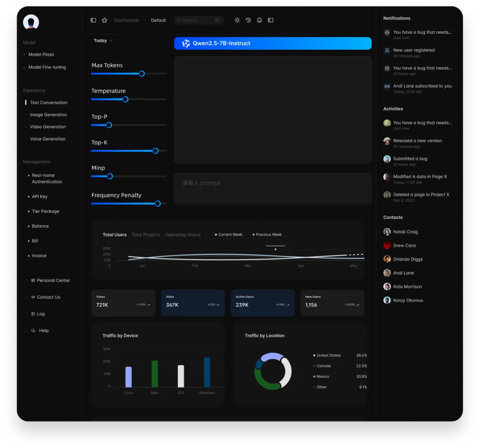Open the Qwen2.5-7B-Instruct model selector

(273, 43)
